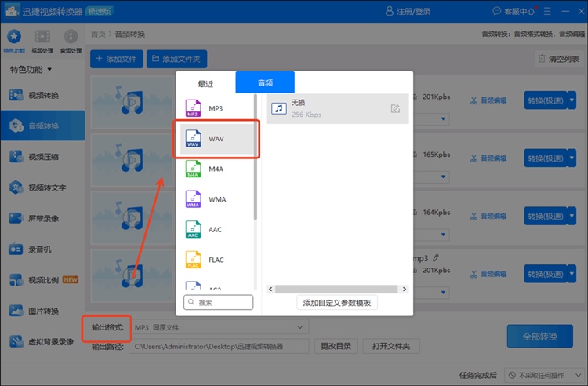588x386 pixels.
Task: Click 清空列表 to clear the list
Action: [x=559, y=59]
